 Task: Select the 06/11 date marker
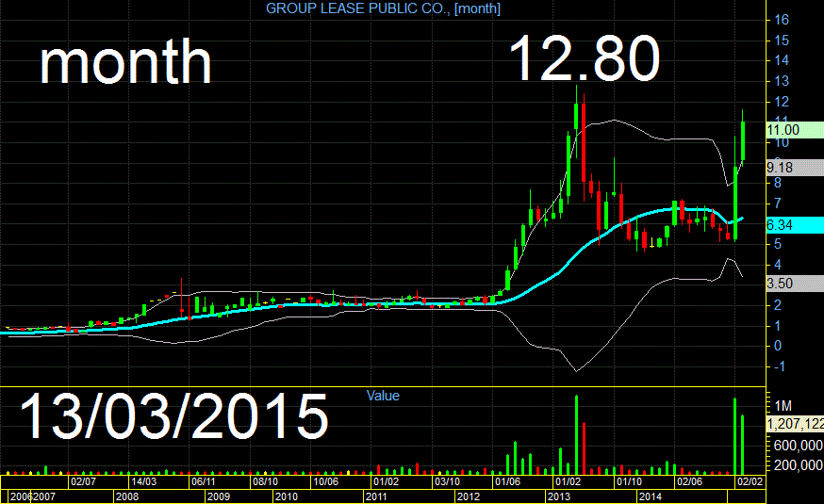pyautogui.click(x=204, y=481)
